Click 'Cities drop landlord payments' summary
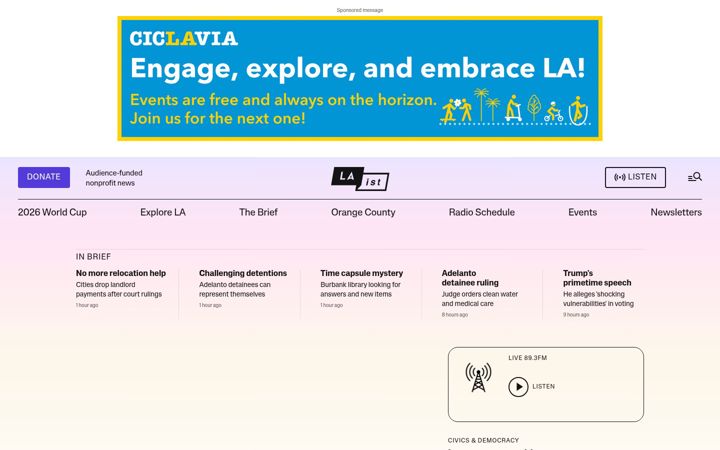Screen dimensions: 720x450 [x=119, y=289]
